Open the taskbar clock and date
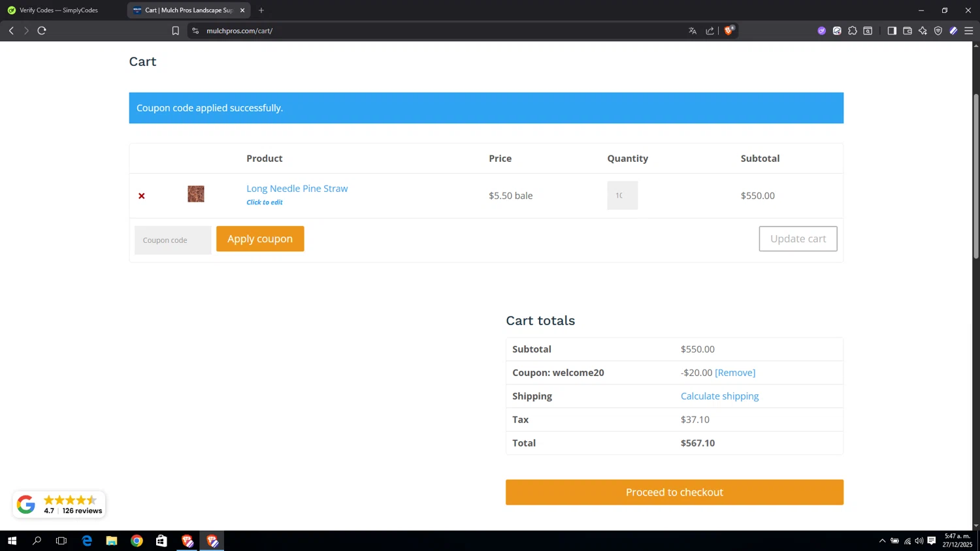Viewport: 980px width, 551px height. [x=957, y=541]
